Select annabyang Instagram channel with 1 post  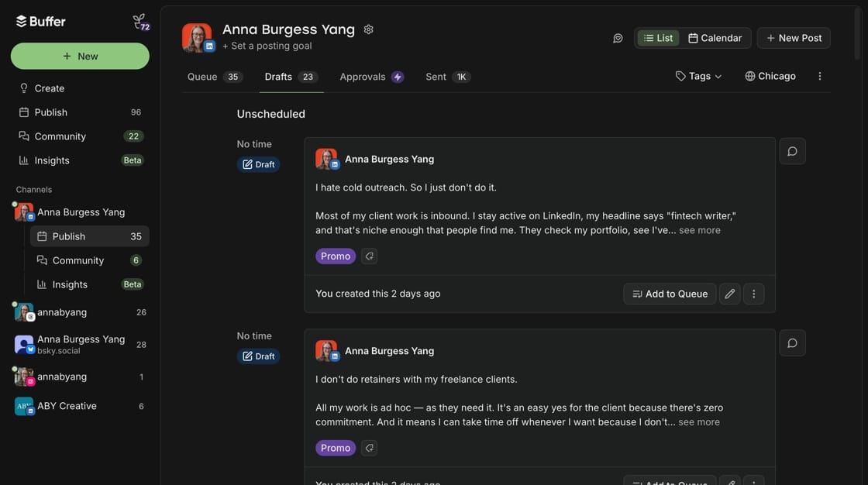80,377
